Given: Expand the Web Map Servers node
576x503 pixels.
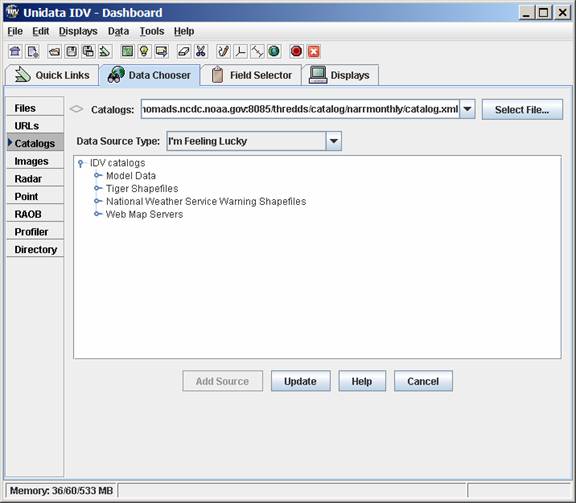Looking at the screenshot, I should pos(98,213).
